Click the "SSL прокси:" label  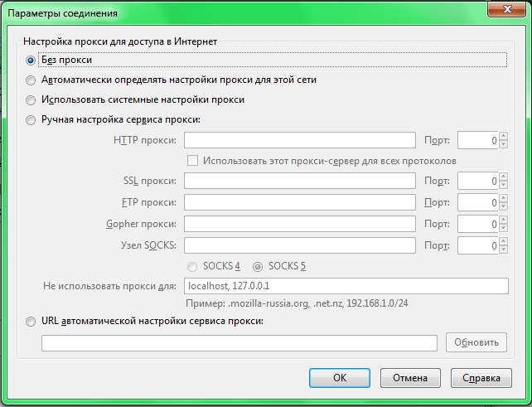pos(150,181)
